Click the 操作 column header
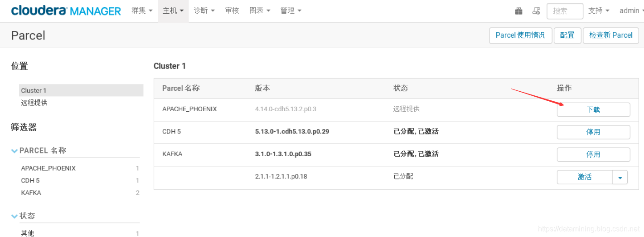The image size is (644, 237). (564, 88)
